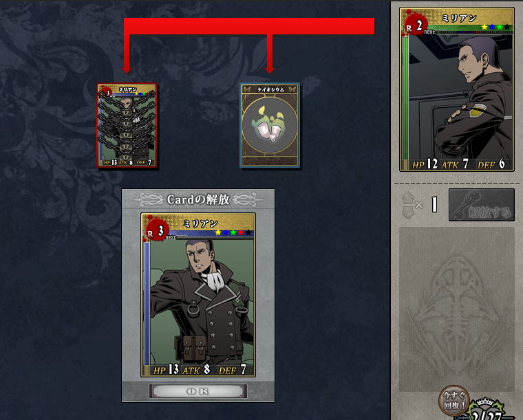Confirm the card release with OK
Image resolution: width=523 pixels, height=420 pixels.
(x=198, y=391)
